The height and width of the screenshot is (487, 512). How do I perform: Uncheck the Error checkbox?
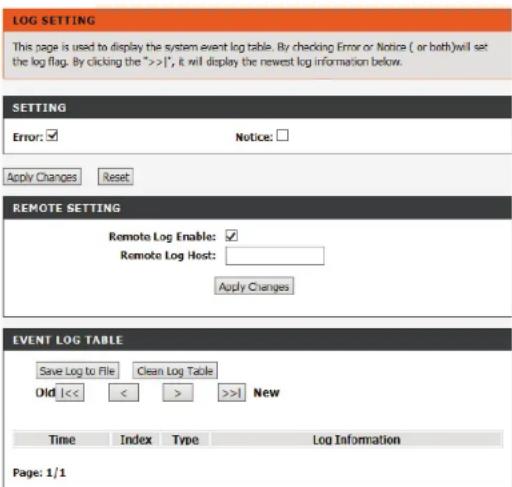(x=52, y=135)
